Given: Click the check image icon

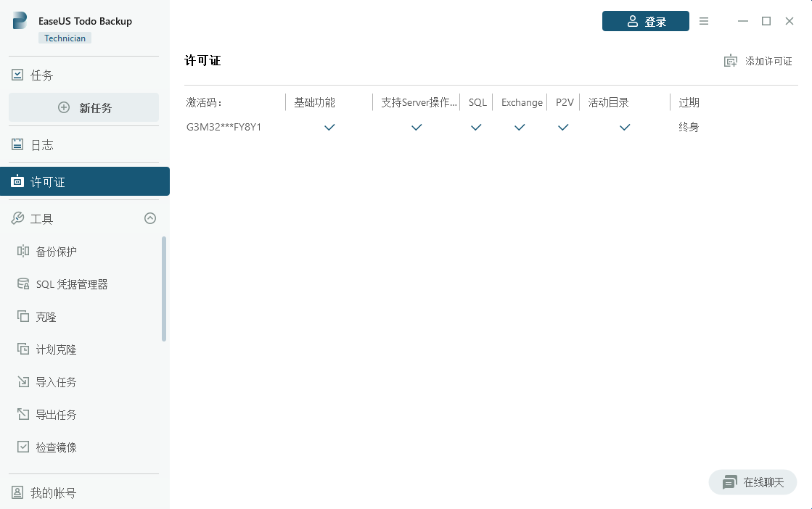Looking at the screenshot, I should coord(23,447).
